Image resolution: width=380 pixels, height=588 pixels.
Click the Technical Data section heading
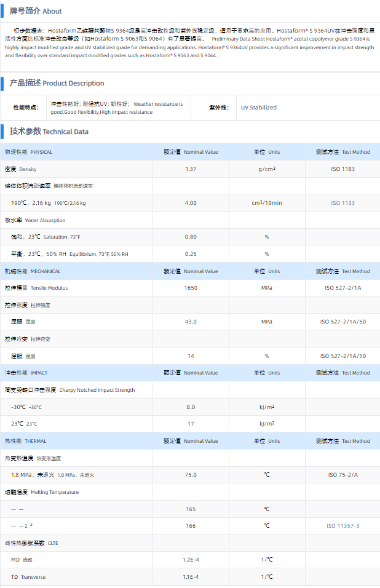point(49,132)
